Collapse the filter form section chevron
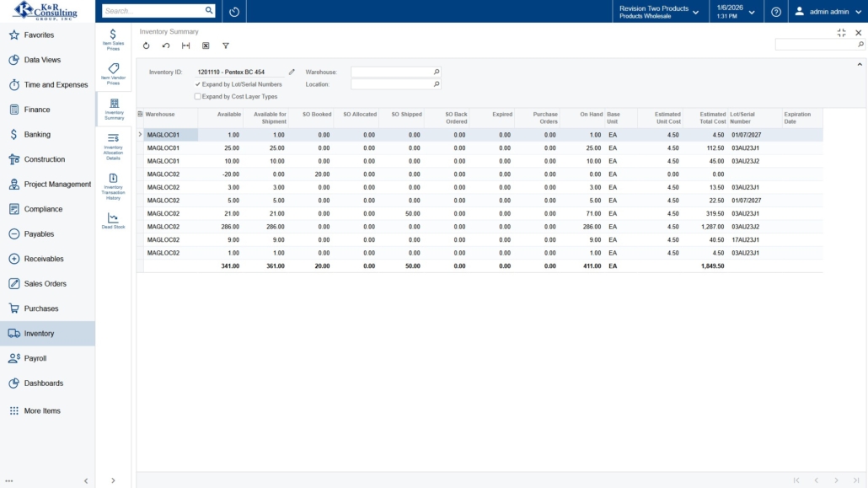The width and height of the screenshot is (868, 488). [x=860, y=64]
